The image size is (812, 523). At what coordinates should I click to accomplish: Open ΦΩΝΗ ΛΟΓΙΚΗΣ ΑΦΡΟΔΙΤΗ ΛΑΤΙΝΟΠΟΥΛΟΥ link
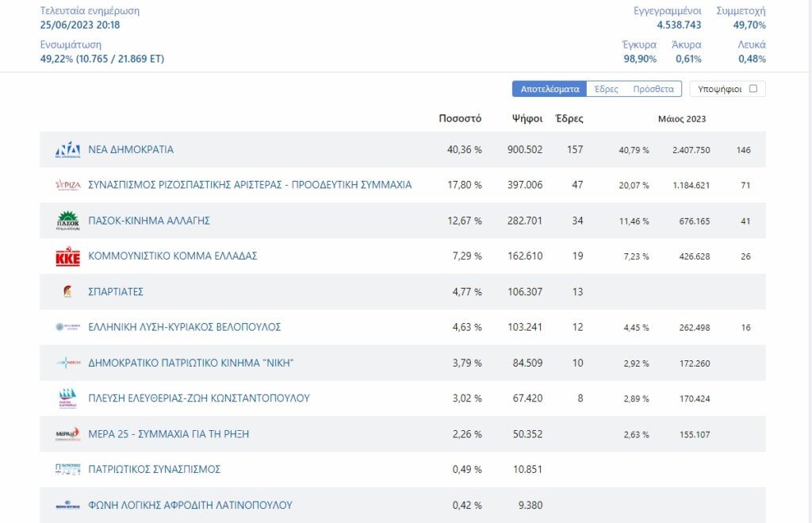click(190, 505)
